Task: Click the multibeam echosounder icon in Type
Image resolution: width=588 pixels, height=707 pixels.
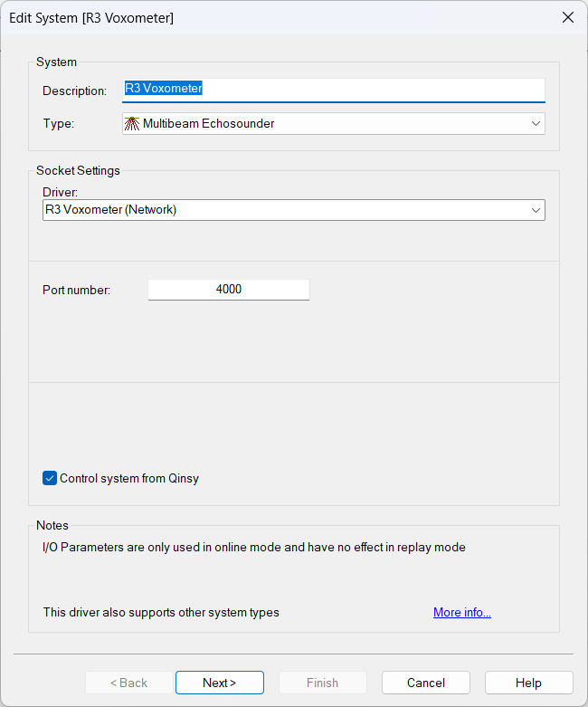Action: (132, 123)
